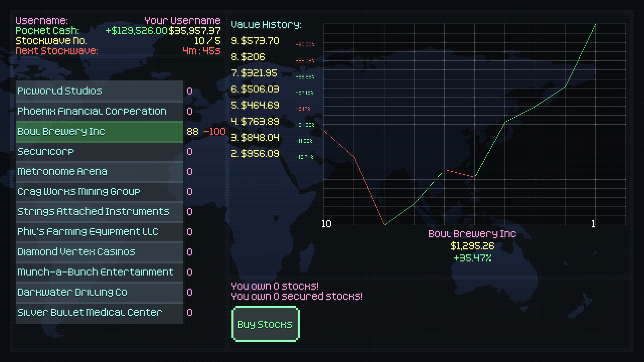Click the Buy Stocks button
The height and width of the screenshot is (362, 644).
(265, 324)
